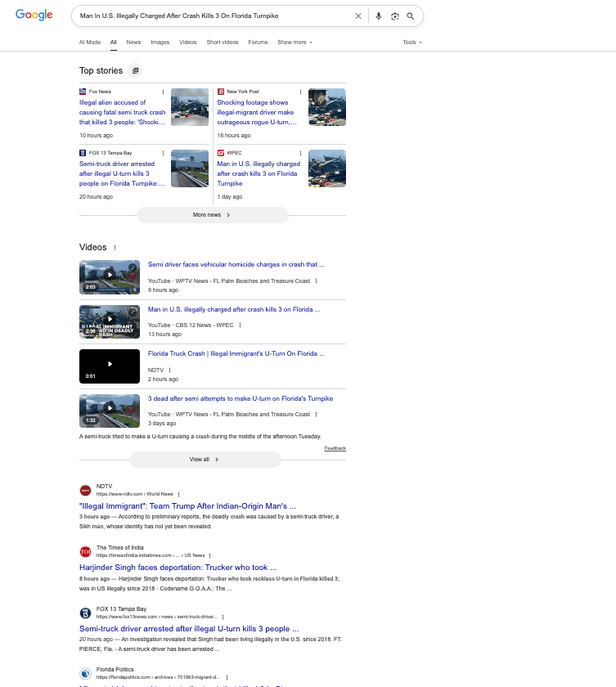Image resolution: width=616 pixels, height=687 pixels.
Task: Open FOX 13 web result 'Semi-truck driver arrested'
Action: 189,629
